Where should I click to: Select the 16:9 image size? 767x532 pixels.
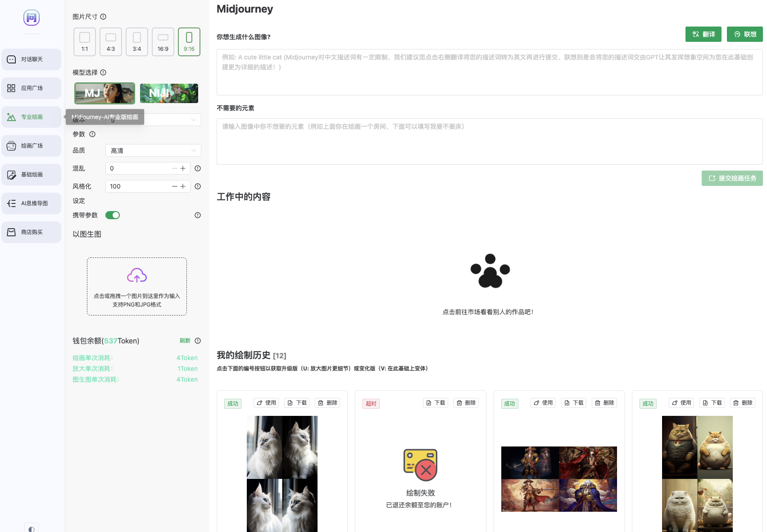point(163,42)
